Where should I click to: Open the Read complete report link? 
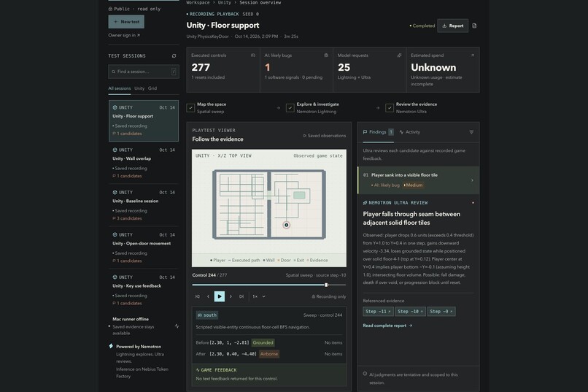(387, 326)
